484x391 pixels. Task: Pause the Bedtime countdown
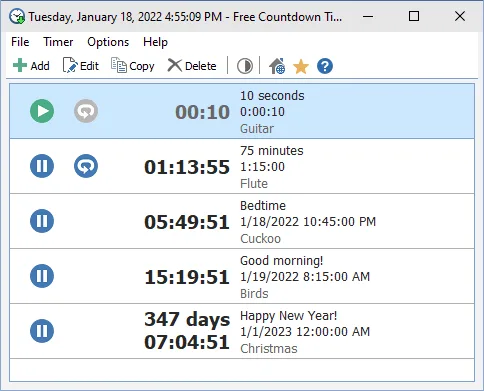42,221
